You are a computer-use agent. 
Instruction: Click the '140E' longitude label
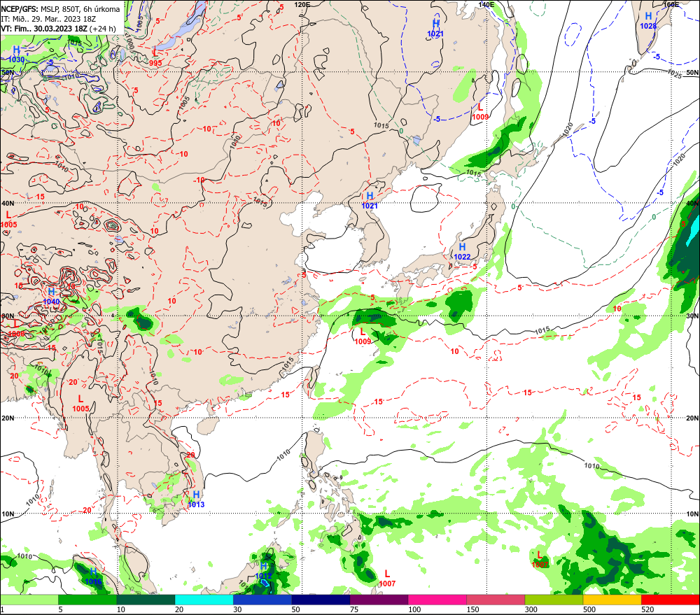[x=486, y=4]
